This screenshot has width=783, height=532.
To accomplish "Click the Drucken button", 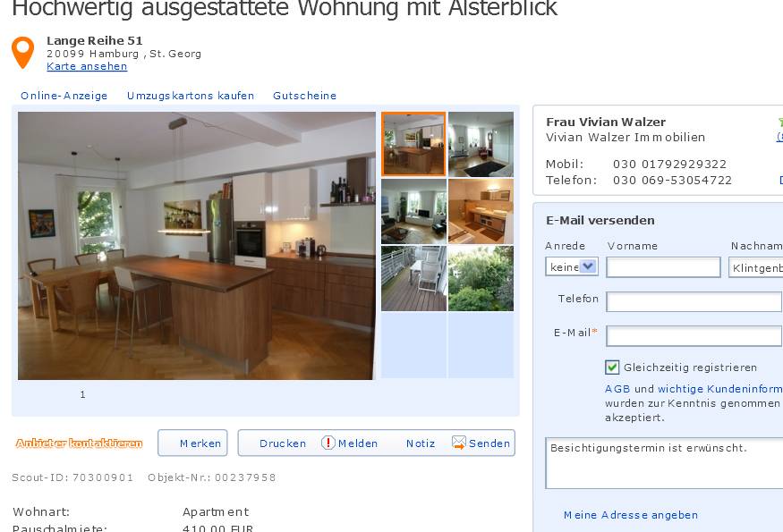I will tap(283, 443).
